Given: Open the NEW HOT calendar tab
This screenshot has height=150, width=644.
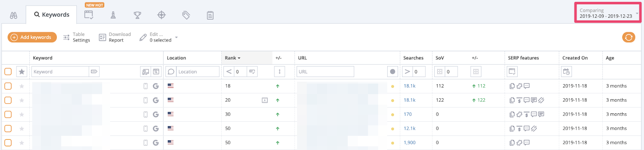Looking at the screenshot, I should [89, 15].
